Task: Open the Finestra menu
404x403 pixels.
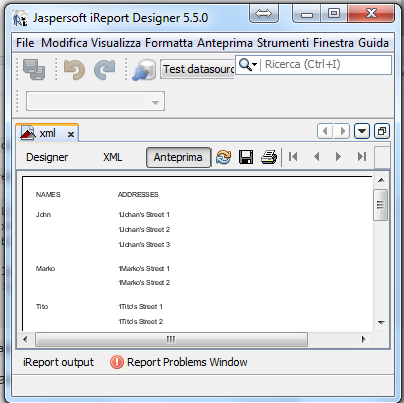Action: [333, 43]
